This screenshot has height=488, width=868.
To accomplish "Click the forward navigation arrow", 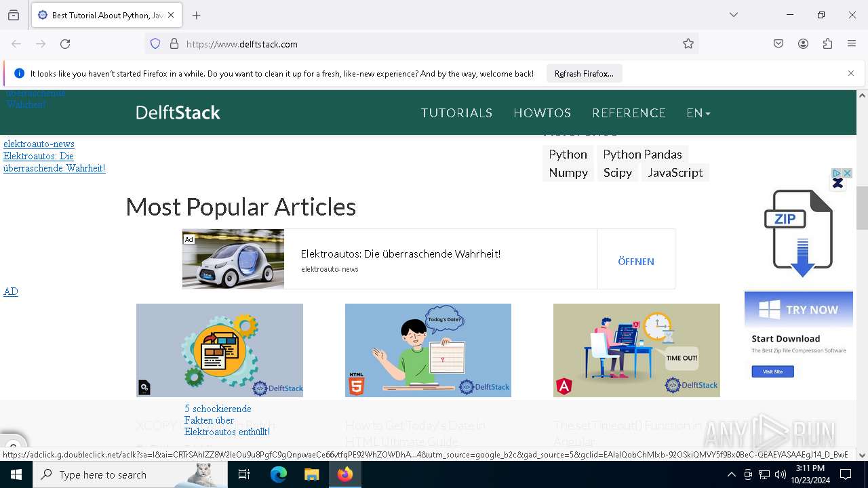I will (x=41, y=44).
